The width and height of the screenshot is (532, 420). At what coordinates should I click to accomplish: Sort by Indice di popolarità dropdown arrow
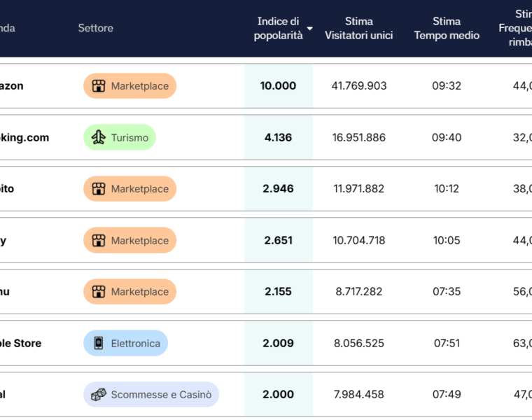click(x=309, y=29)
